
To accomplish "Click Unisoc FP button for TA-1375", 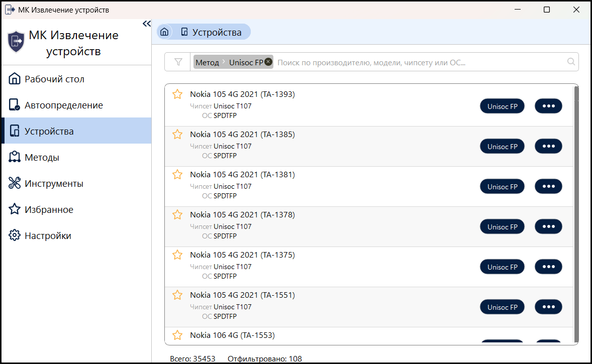I will pos(502,267).
